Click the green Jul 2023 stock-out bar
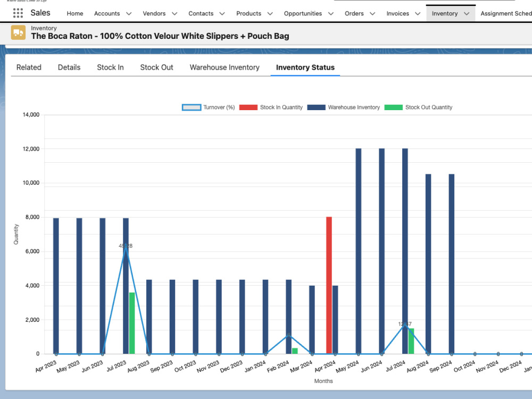This screenshot has width=532, height=399. click(x=132, y=323)
